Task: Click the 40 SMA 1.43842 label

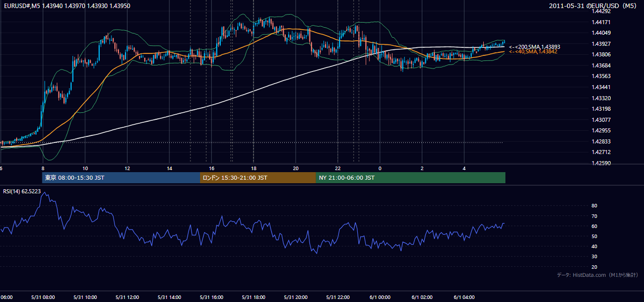Action: [x=533, y=51]
